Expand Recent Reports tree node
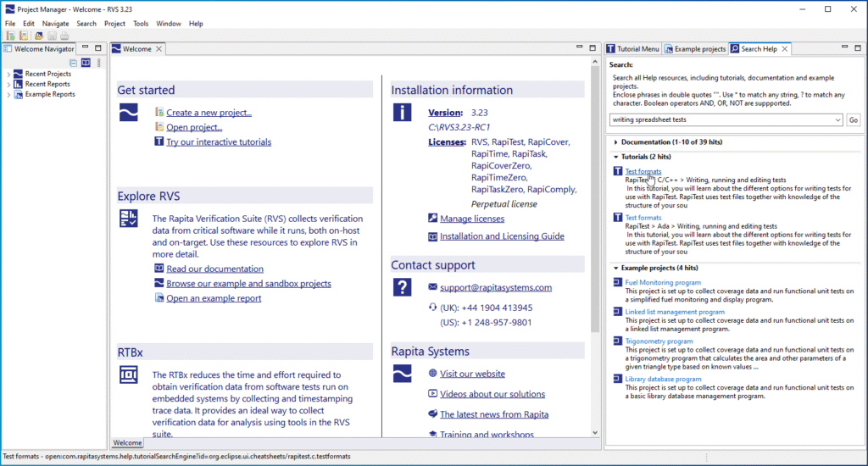This screenshot has width=868, height=466. [x=8, y=84]
